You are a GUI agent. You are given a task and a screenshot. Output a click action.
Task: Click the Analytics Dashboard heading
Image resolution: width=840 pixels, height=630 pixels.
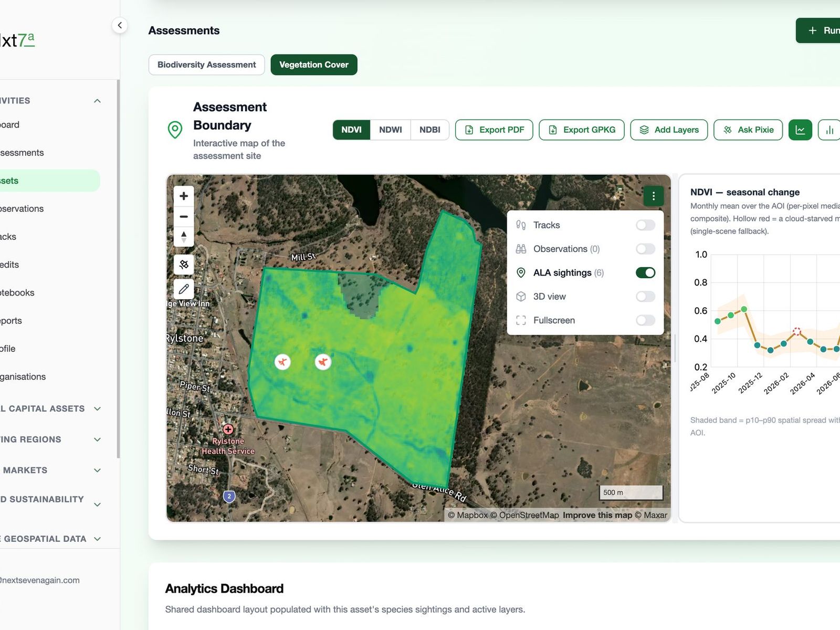(x=224, y=589)
